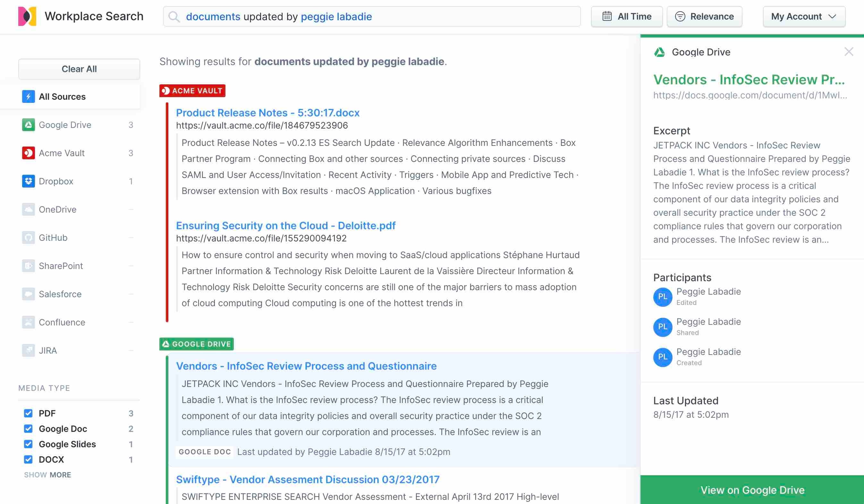Click the MEDIA TYPE heading
This screenshot has width=864, height=504.
(x=44, y=388)
